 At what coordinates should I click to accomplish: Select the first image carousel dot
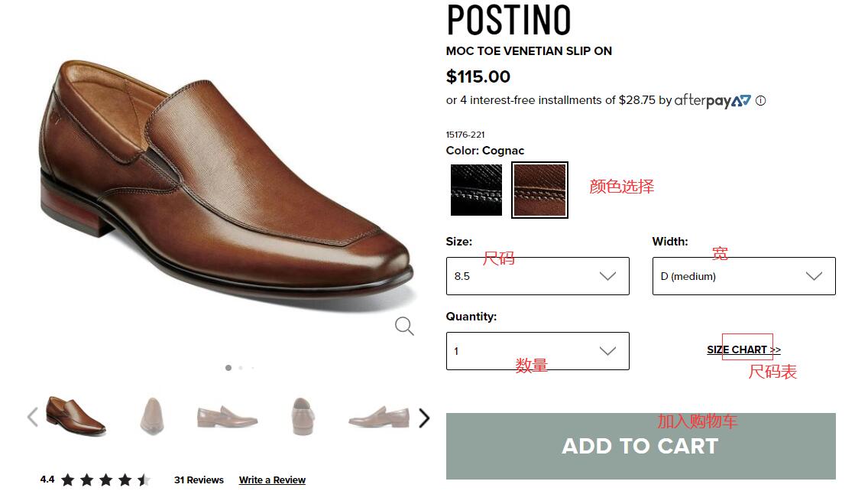228,368
